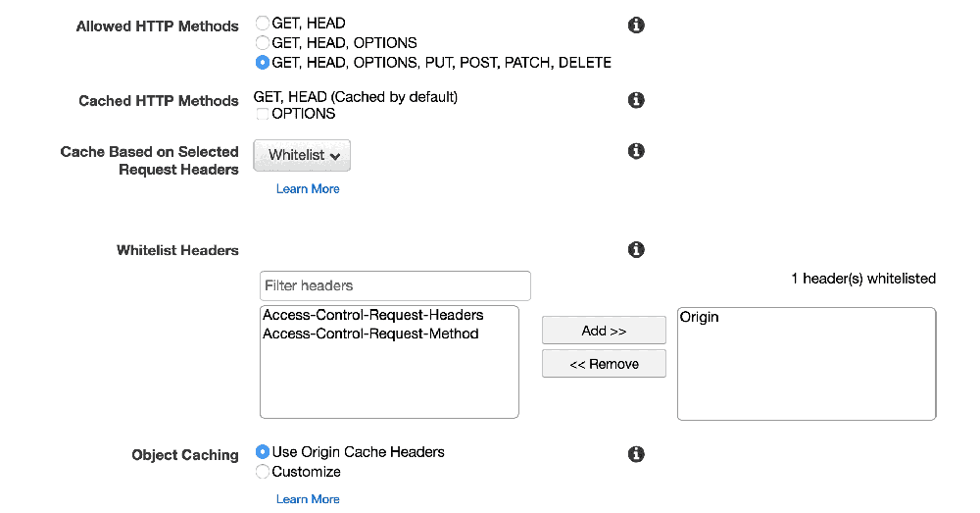This screenshot has width=980, height=513.
Task: Select GET, HEAD, OPTIONS, PUT, POST, PATCH, DELETE
Action: [263, 63]
